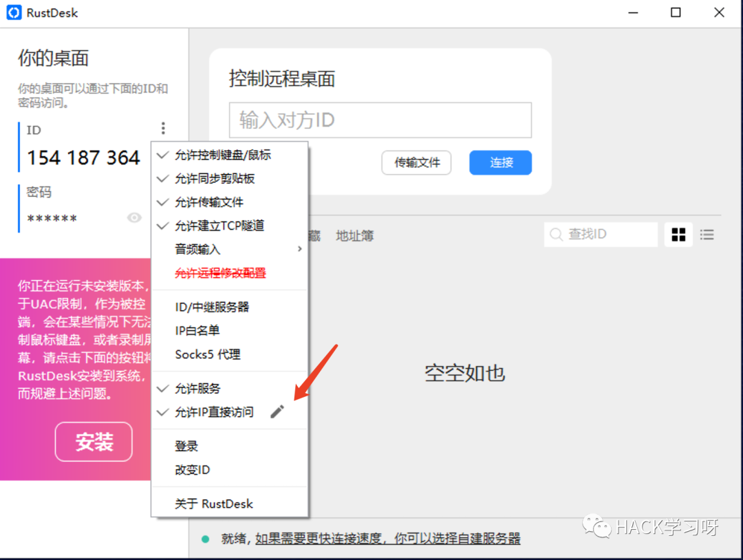Open ID/中继服务器 settings
The height and width of the screenshot is (560, 743).
pyautogui.click(x=230, y=307)
